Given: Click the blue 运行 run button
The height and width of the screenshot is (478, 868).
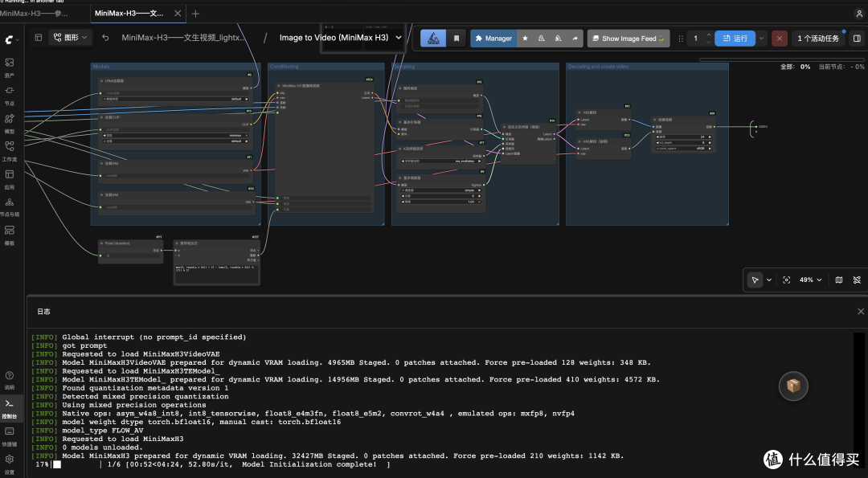Looking at the screenshot, I should coord(735,39).
